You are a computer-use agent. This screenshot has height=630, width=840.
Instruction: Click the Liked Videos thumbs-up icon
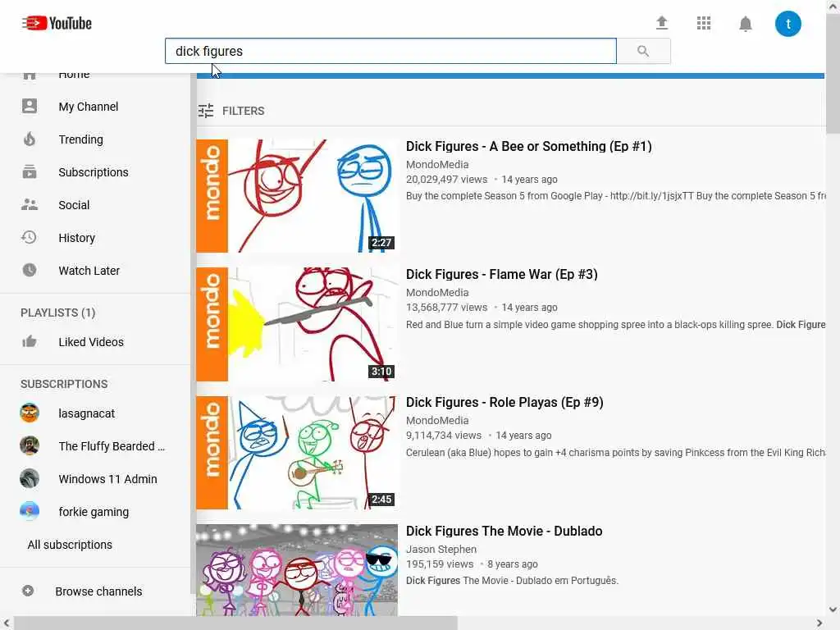[30, 341]
